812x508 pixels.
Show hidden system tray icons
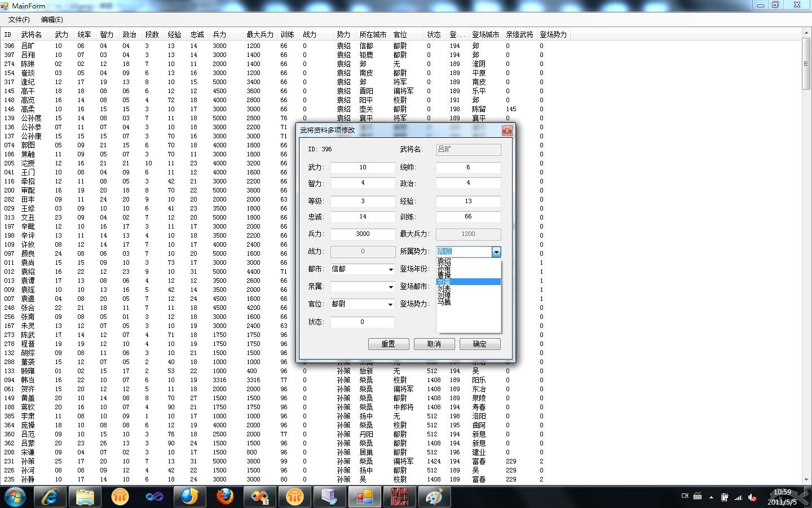[x=711, y=497]
